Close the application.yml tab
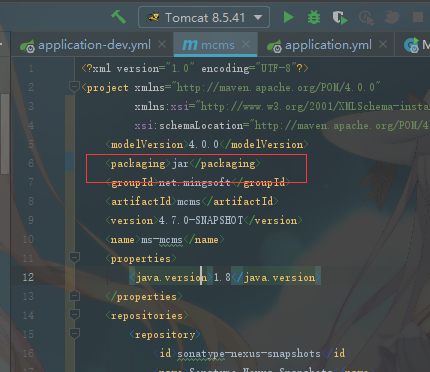 383,44
